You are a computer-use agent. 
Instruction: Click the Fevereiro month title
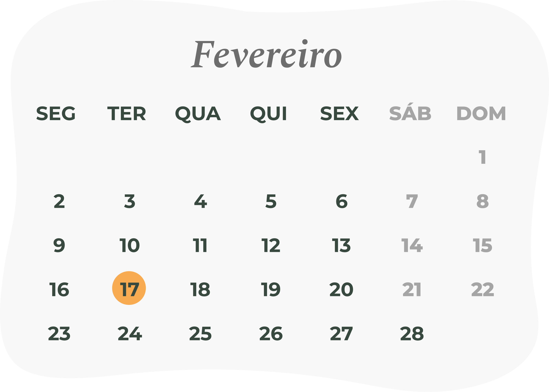(266, 54)
